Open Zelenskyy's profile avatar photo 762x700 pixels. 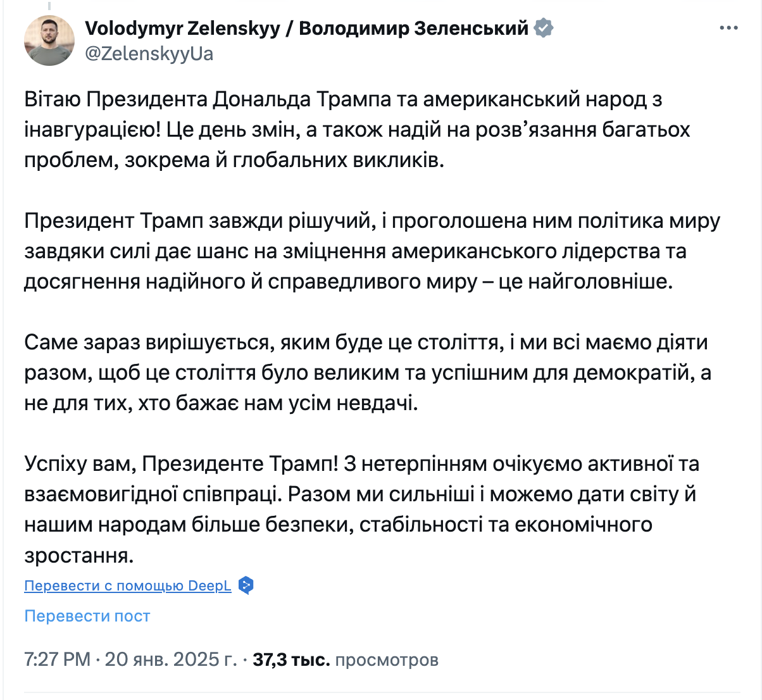49,41
